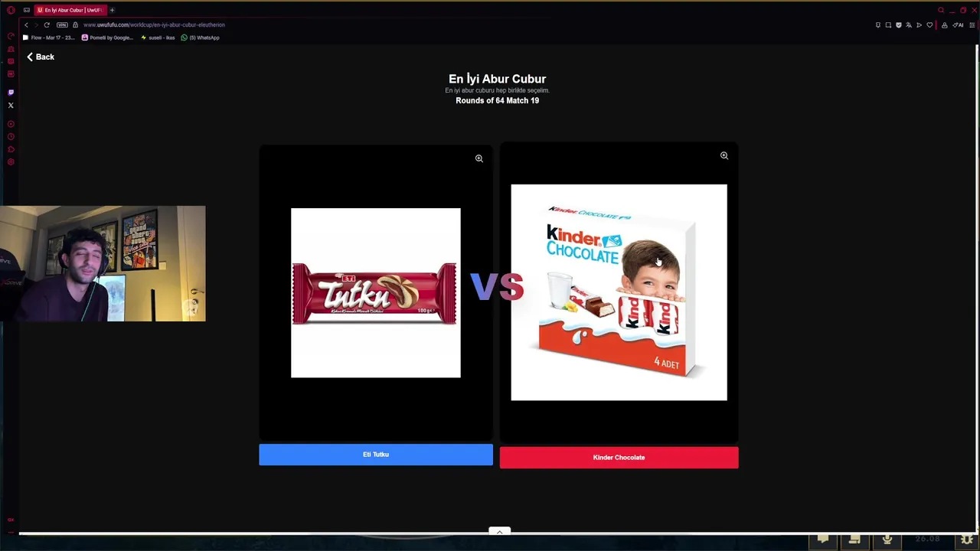Click the Kinder Chocolate product image

click(x=619, y=292)
